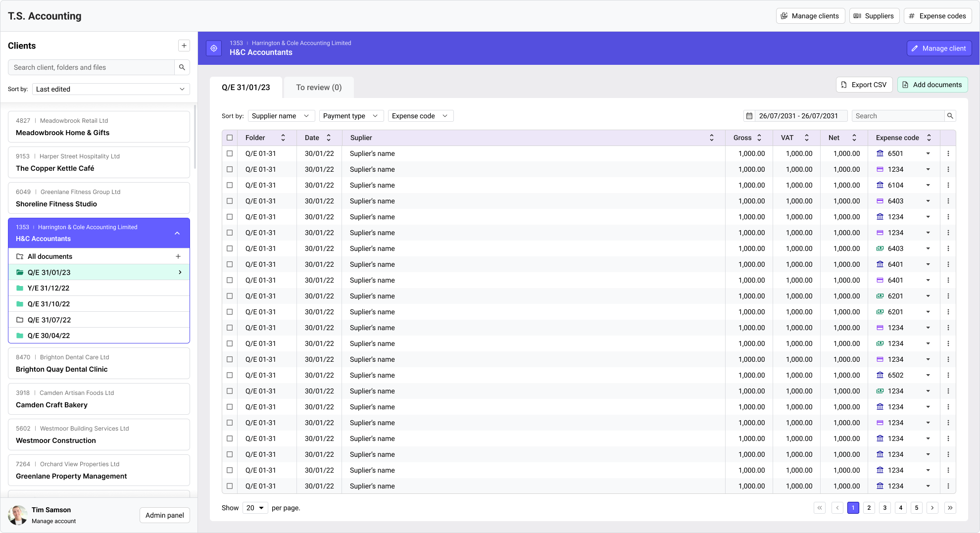Click the plus icon to add a client
980x533 pixels.
(x=184, y=46)
